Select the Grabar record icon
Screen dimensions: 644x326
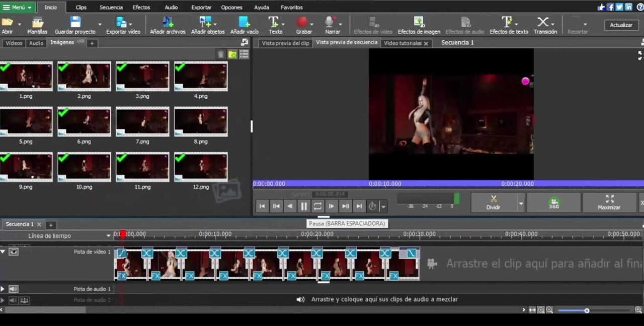(x=302, y=22)
